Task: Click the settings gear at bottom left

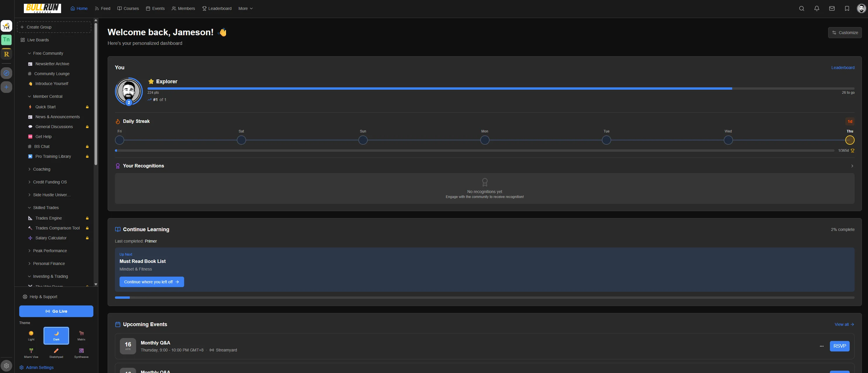Action: click(6, 366)
